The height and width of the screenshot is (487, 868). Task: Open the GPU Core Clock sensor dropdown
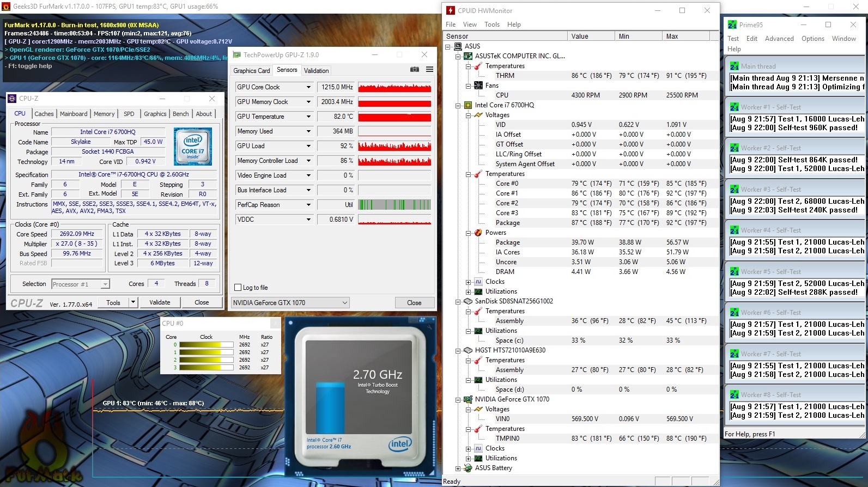tap(308, 87)
